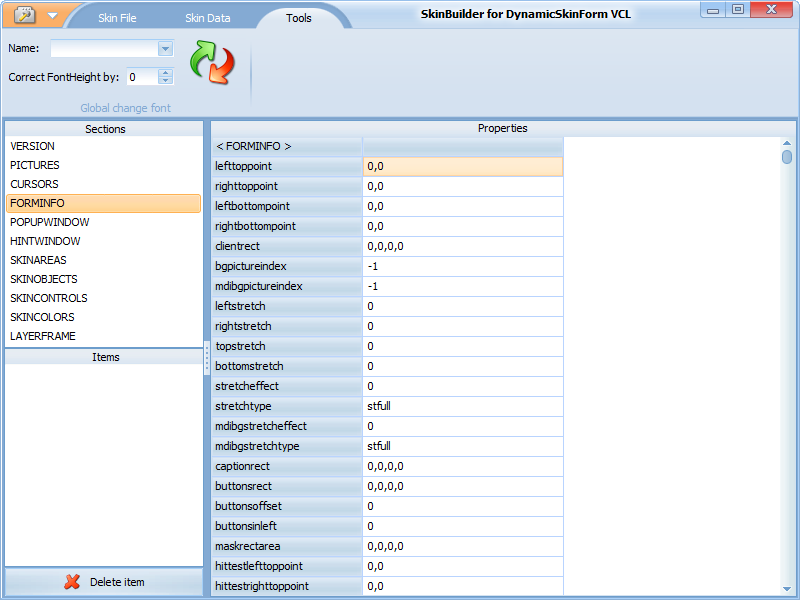Click the buttonsoffset value cell
The image size is (800, 600).
(x=463, y=506)
